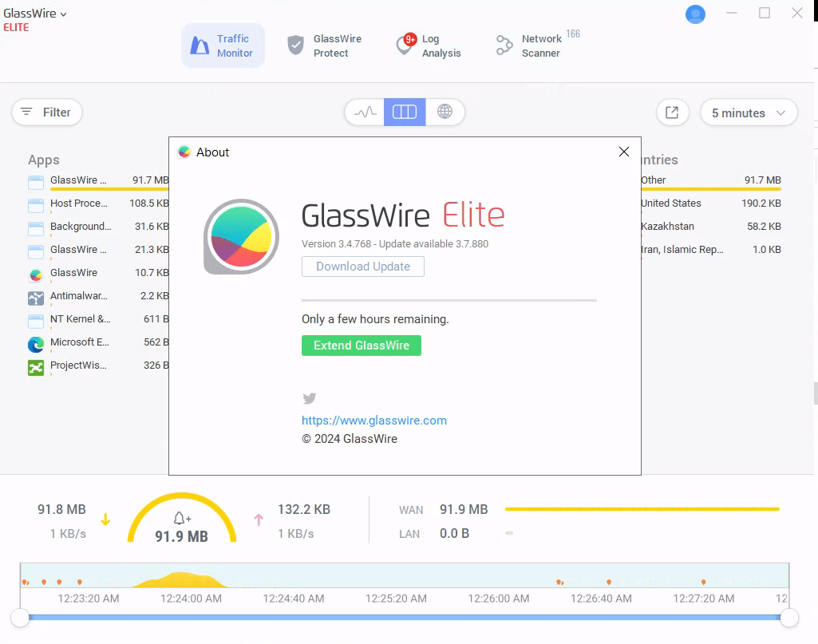Toggle the column usage view

click(405, 113)
